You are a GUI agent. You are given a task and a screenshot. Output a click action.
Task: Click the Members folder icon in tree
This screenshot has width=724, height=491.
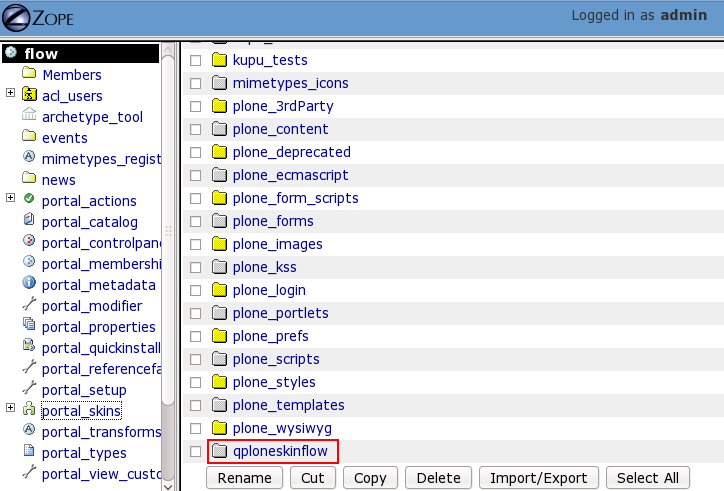[29, 73]
